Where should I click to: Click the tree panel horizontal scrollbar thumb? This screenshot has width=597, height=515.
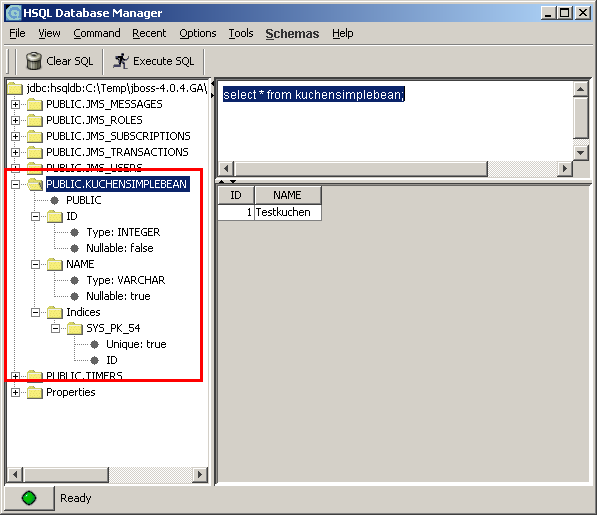pyautogui.click(x=65, y=474)
